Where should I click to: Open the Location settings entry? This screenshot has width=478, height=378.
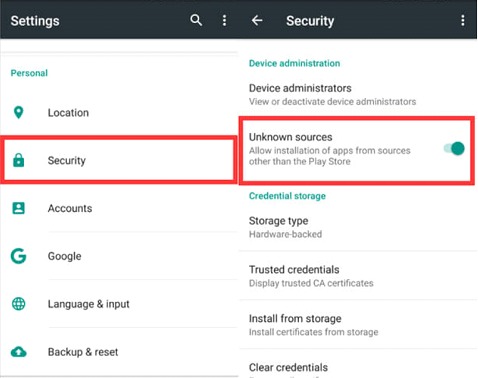pos(119,113)
